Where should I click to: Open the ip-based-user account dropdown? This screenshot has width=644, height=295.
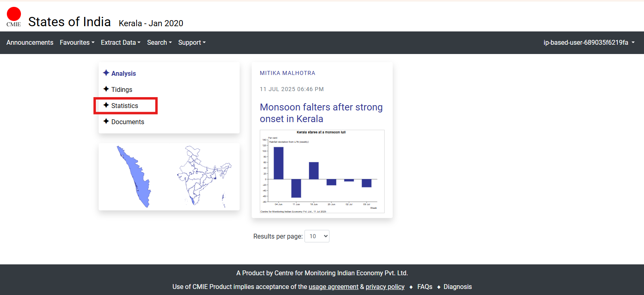(x=589, y=43)
